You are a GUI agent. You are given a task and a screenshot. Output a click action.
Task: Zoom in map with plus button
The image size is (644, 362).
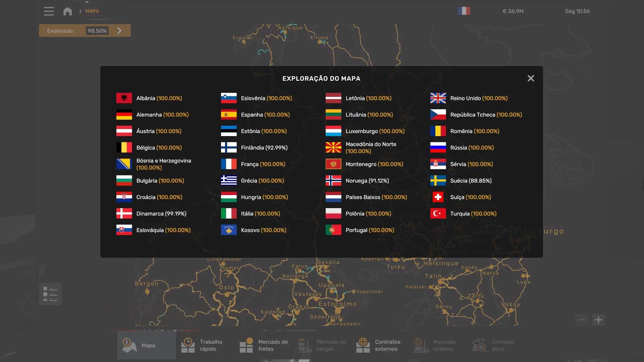(x=598, y=320)
